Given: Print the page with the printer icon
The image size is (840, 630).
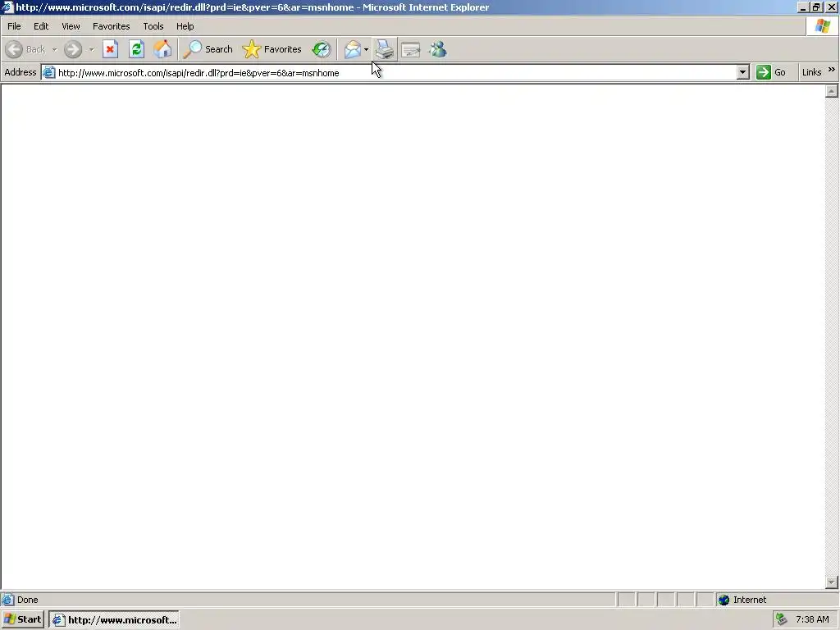Looking at the screenshot, I should (x=385, y=49).
